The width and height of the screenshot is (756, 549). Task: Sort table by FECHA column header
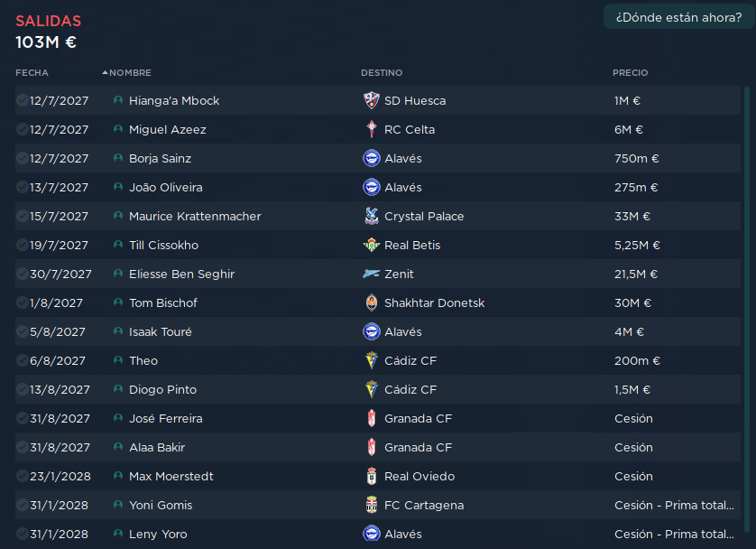coord(32,73)
